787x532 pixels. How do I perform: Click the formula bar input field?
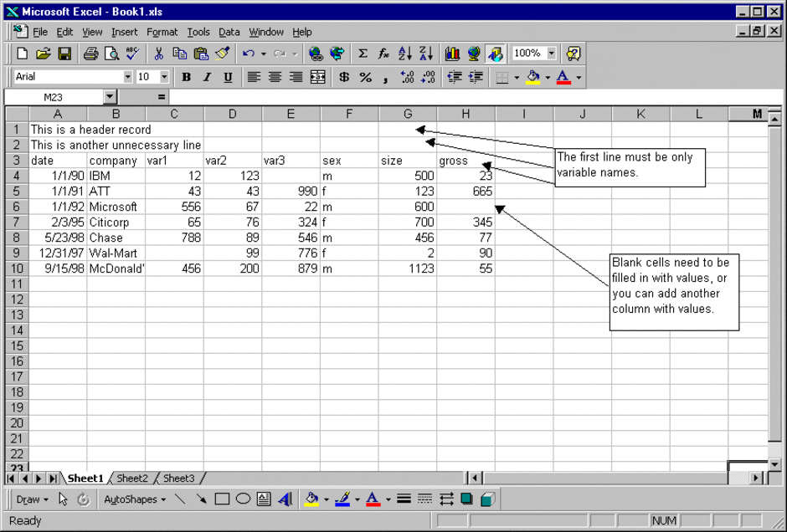coord(476,97)
